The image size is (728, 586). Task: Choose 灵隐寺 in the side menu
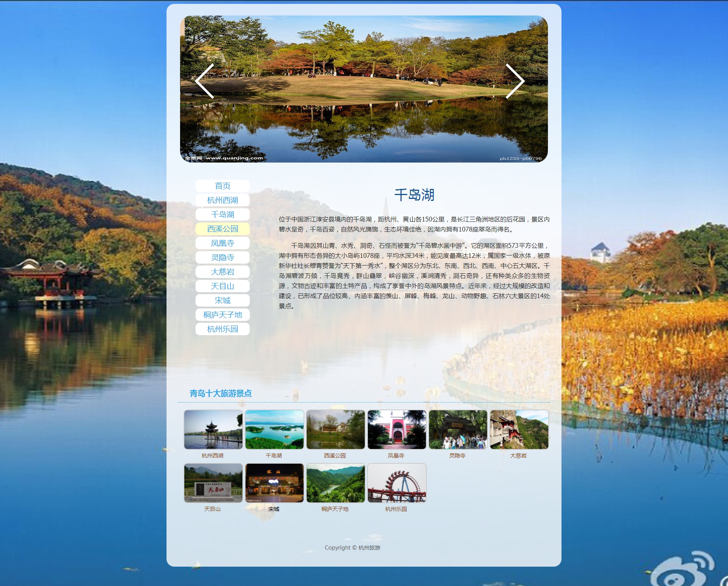click(x=222, y=257)
